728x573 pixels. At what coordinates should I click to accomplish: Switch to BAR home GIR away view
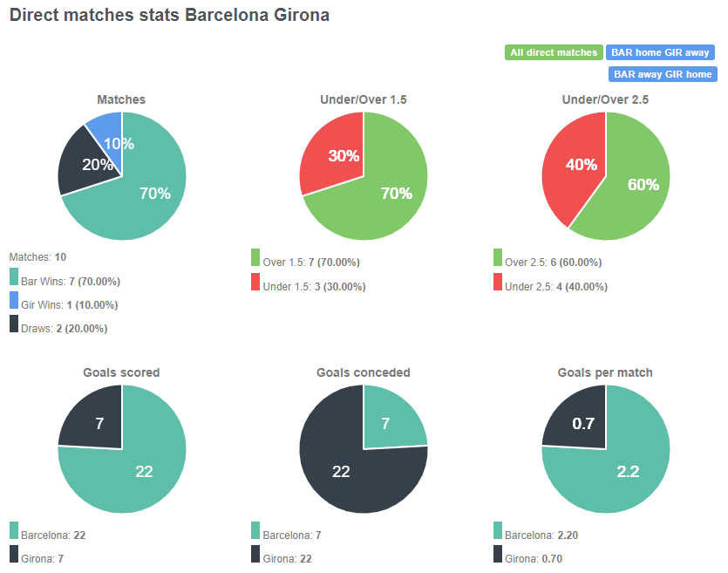click(x=660, y=52)
